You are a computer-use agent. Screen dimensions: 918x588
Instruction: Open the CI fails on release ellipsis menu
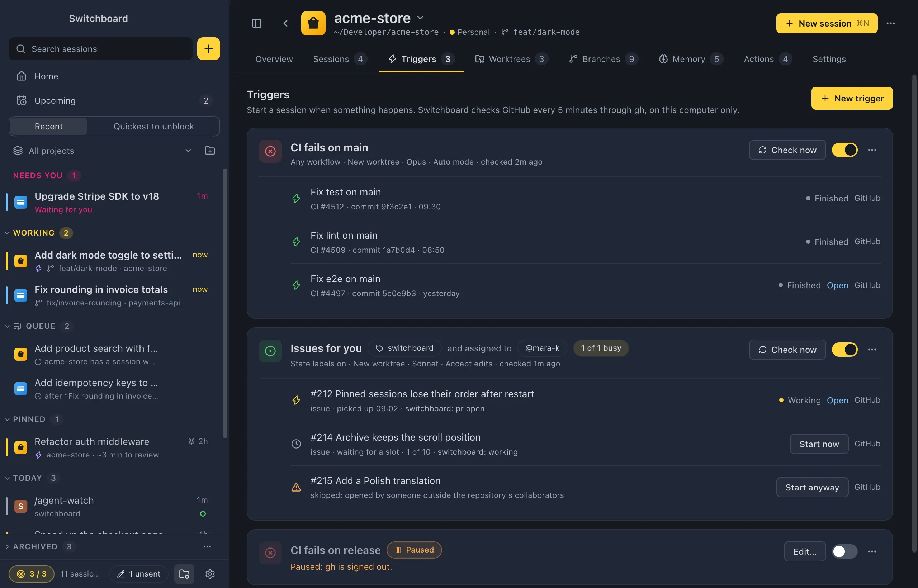[872, 551]
